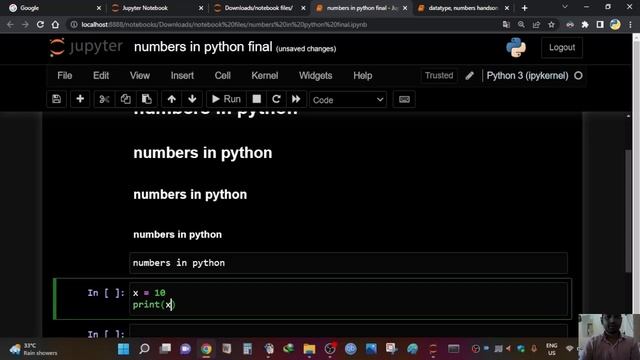Click the browser address bar
Viewport: 640px width, 360px height.
[x=286, y=24]
